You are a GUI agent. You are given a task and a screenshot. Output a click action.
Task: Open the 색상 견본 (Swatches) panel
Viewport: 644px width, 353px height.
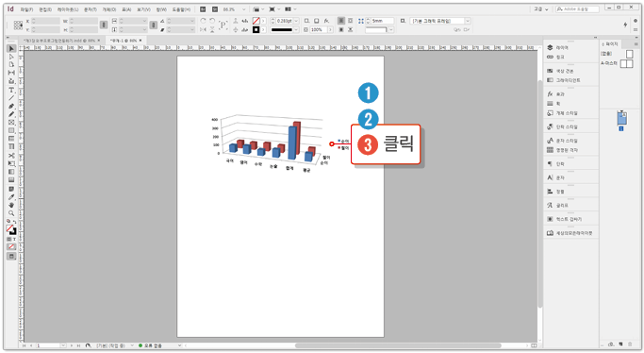click(560, 71)
